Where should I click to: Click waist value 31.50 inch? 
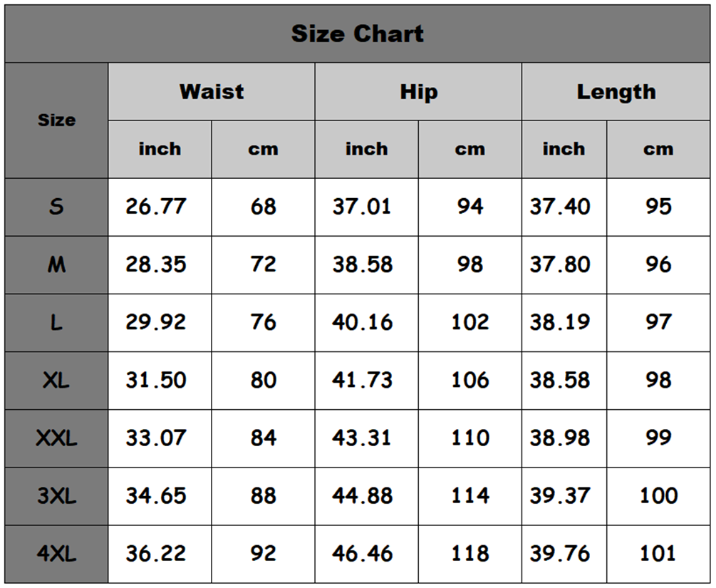click(x=156, y=380)
